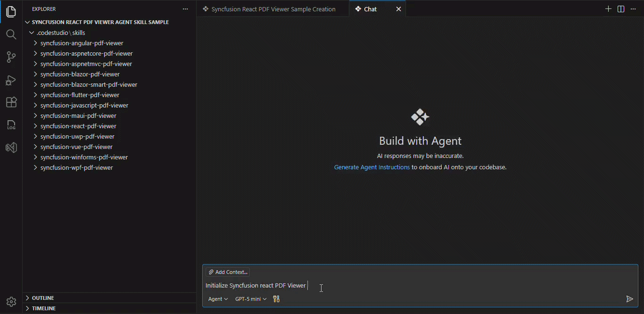Collapse the Syncfusion React PDF Viewer Agent Skill Sample root
Screen dimensions: 644x314
(x=110, y=22)
